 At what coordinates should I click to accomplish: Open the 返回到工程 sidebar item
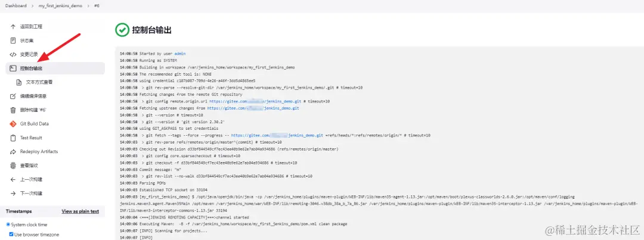(55, 27)
